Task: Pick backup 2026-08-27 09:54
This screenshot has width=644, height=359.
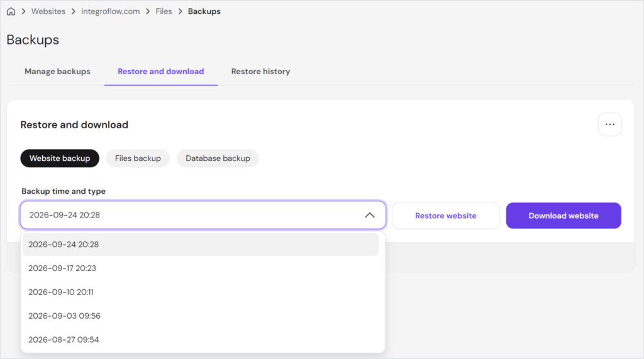Action: [x=201, y=340]
